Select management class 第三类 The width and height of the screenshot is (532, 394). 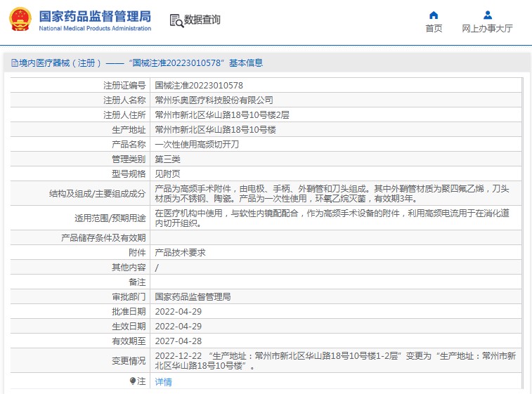coord(167,159)
